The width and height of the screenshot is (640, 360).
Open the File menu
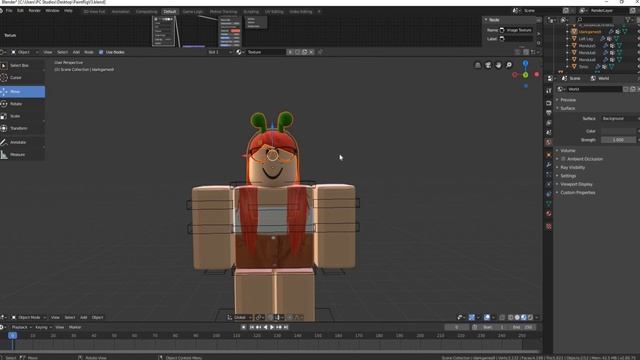pos(9,11)
